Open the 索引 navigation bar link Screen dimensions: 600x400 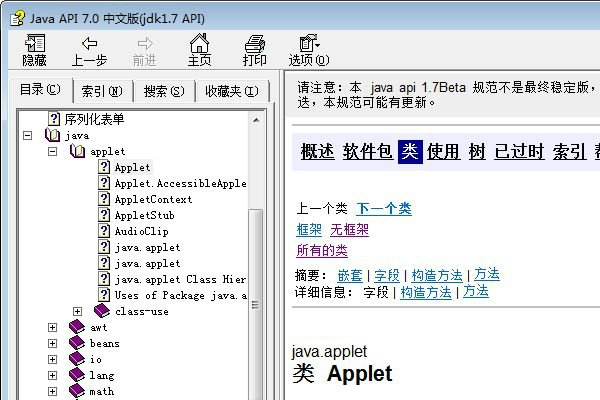[x=569, y=151]
